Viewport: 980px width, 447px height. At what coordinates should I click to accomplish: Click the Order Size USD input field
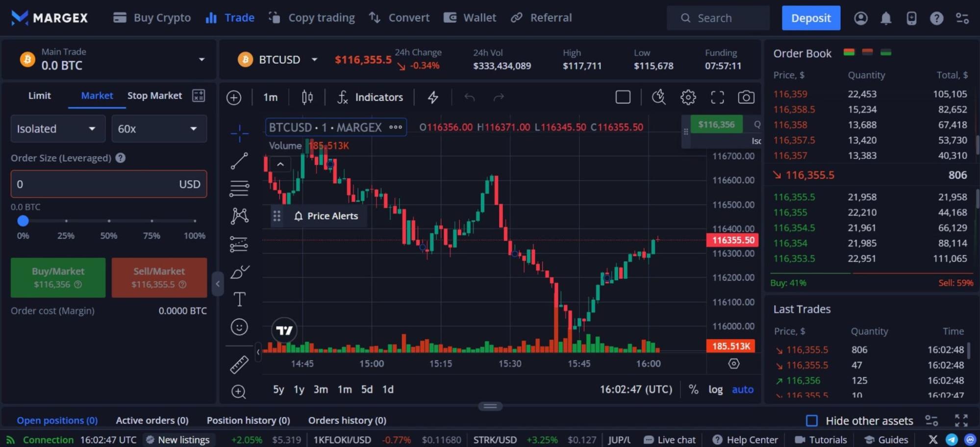93,184
